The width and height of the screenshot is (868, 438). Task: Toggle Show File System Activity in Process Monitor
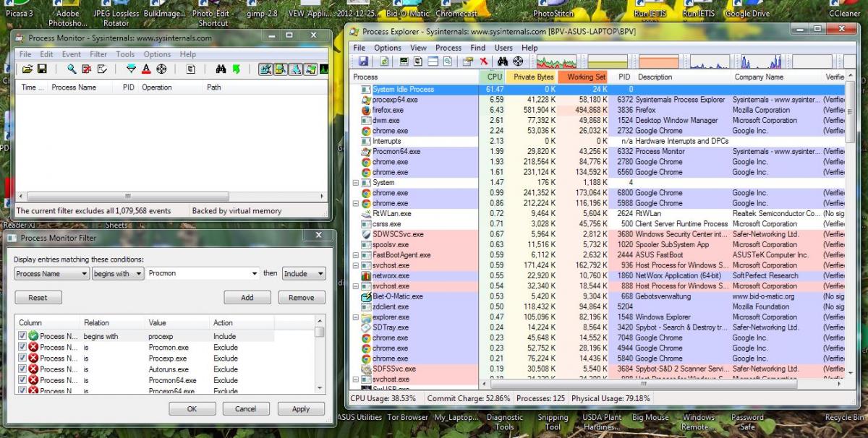click(281, 69)
